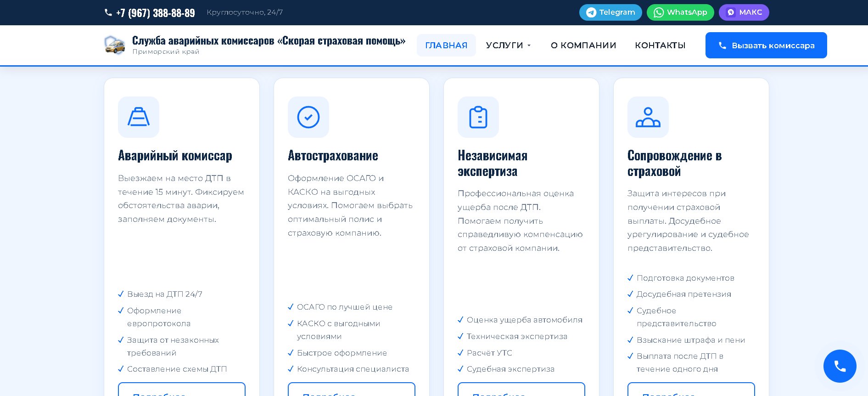Click the Приморский край subtitle

point(166,51)
